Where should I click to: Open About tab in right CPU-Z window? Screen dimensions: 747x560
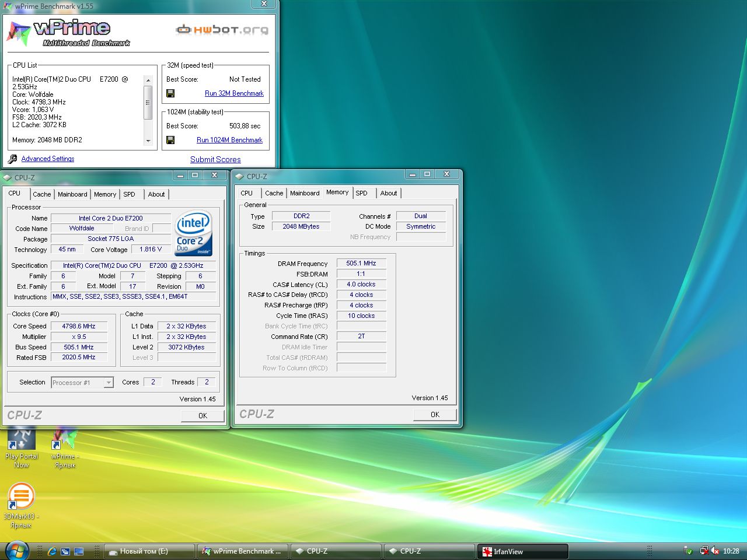[389, 193]
